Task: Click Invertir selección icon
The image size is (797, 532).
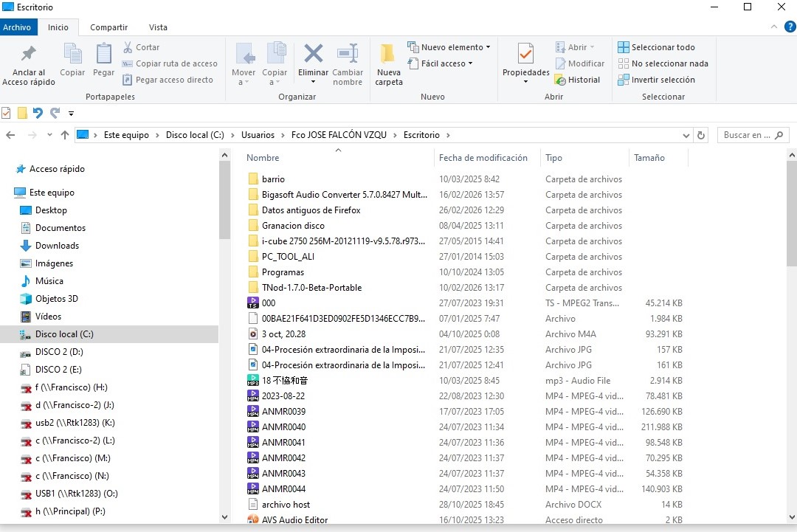Action: click(x=623, y=80)
